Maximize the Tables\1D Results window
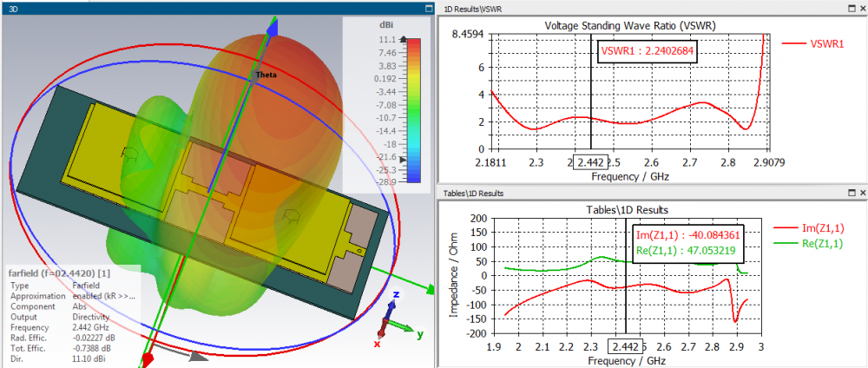Screen dimensions: 868x368 click(852, 193)
